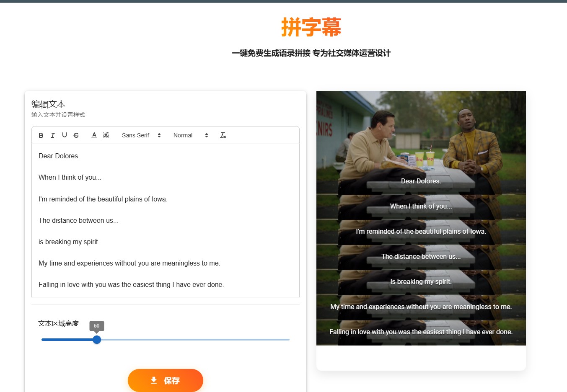Open the text background color picker
Screen dimensions: 567x392
coord(106,135)
